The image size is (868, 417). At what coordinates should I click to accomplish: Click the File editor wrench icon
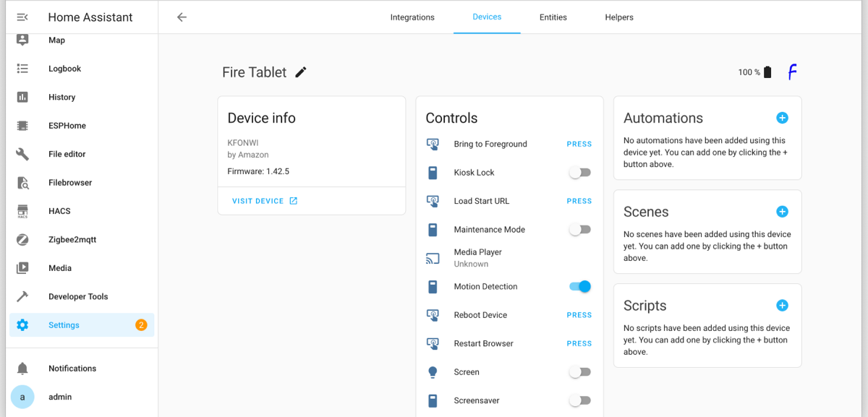(x=22, y=154)
